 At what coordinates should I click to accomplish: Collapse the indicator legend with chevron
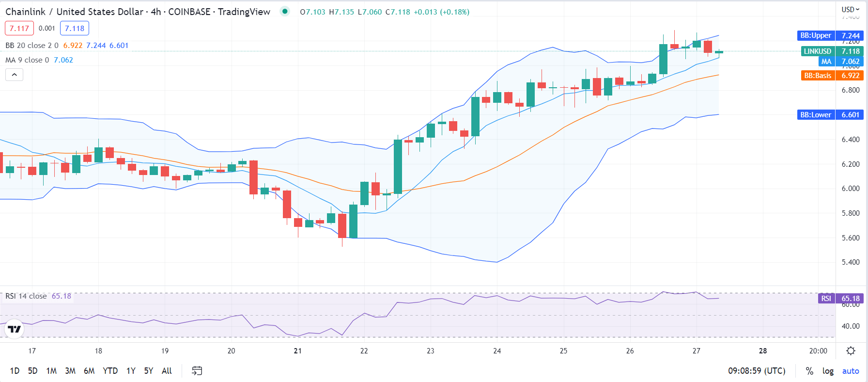click(15, 75)
